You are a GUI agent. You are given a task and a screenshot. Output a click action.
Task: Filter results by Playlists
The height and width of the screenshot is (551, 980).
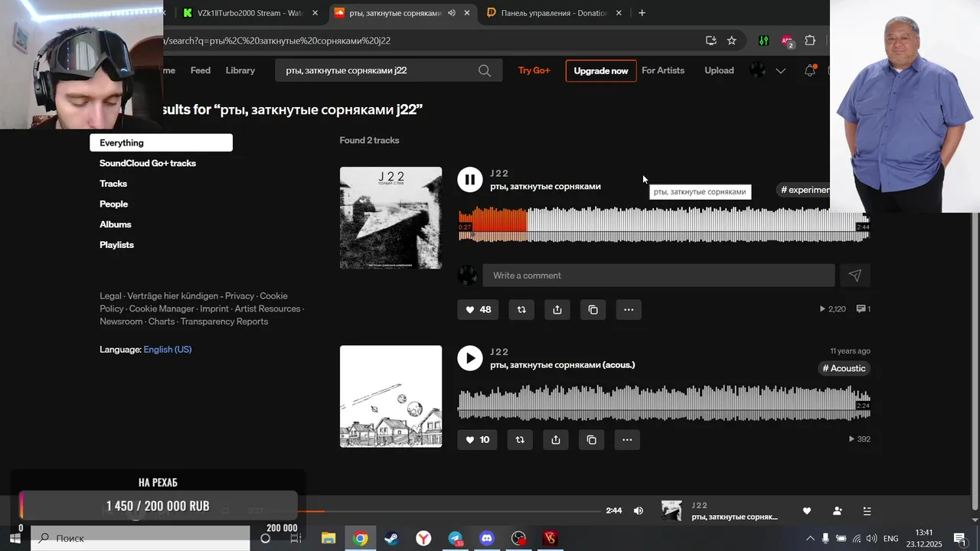[x=116, y=245]
